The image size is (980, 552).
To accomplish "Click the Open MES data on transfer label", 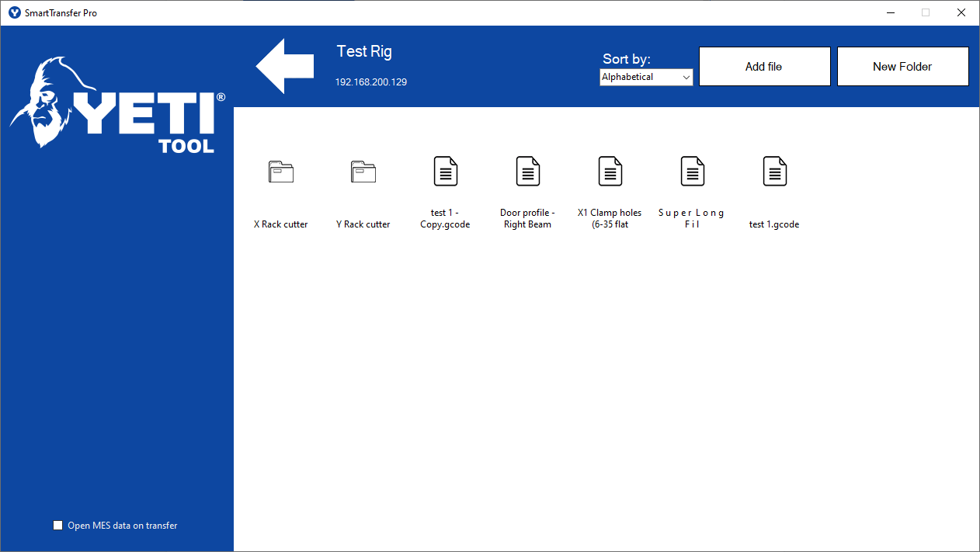I will tap(123, 526).
